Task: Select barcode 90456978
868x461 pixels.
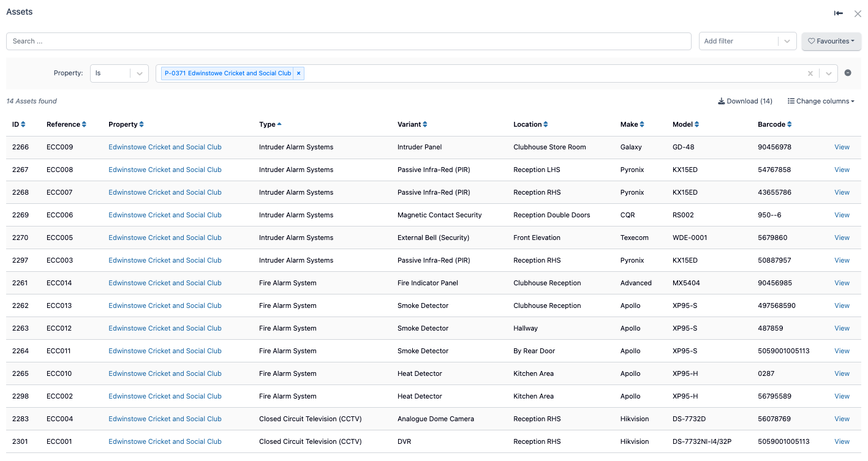Action: pyautogui.click(x=774, y=147)
